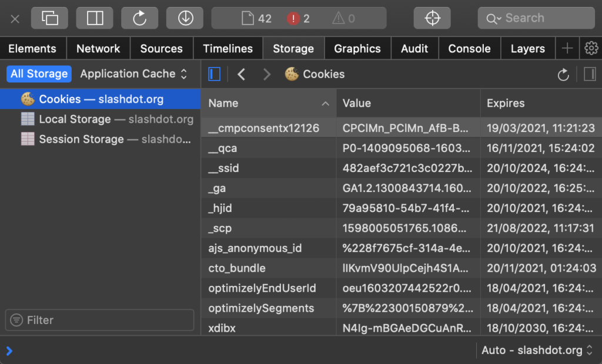Open the Auto - slashdot.org execution context dropdown
Screen dimensions: 602x364
[x=536, y=350]
